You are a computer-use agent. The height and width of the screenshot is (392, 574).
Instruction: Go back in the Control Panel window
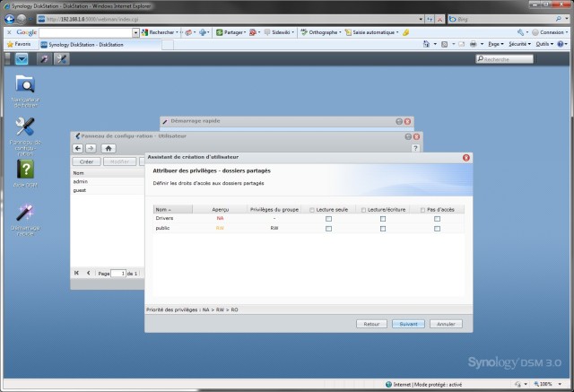pos(78,148)
